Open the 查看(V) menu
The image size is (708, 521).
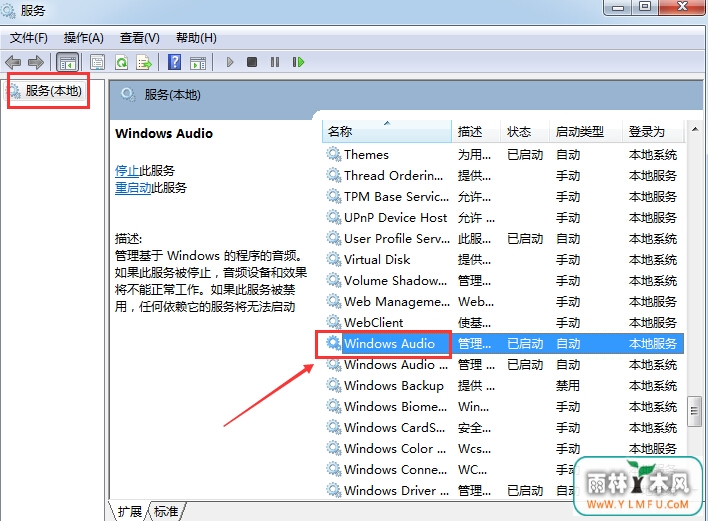coord(140,38)
